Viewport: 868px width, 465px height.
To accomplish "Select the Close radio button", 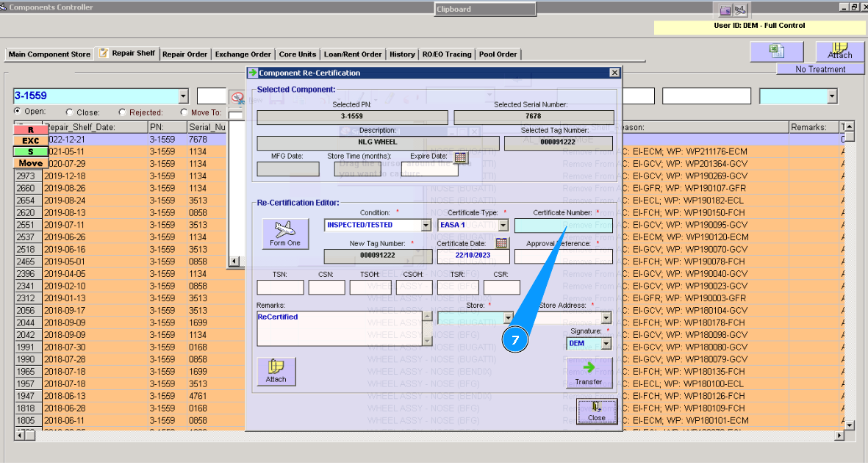I will click(x=69, y=112).
